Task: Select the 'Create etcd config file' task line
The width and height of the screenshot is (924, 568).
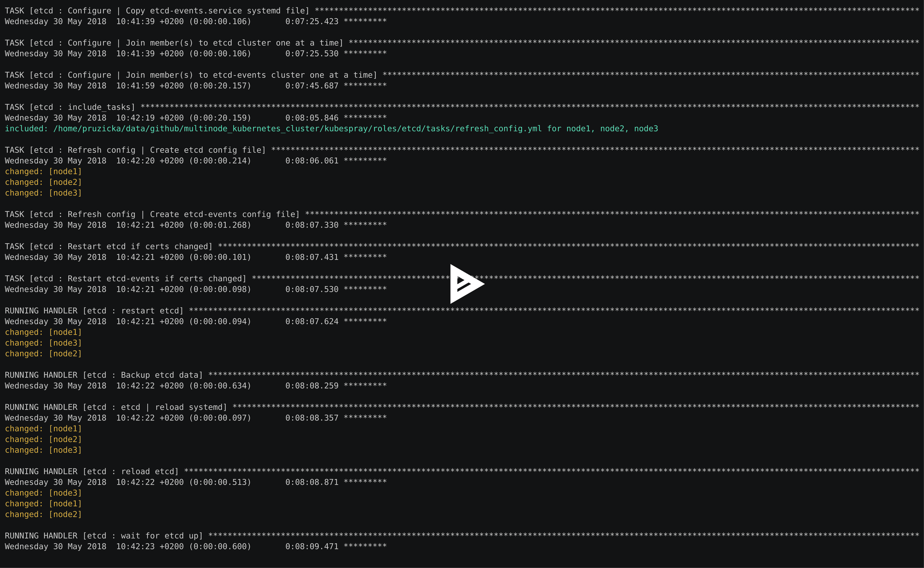Action: coord(462,150)
